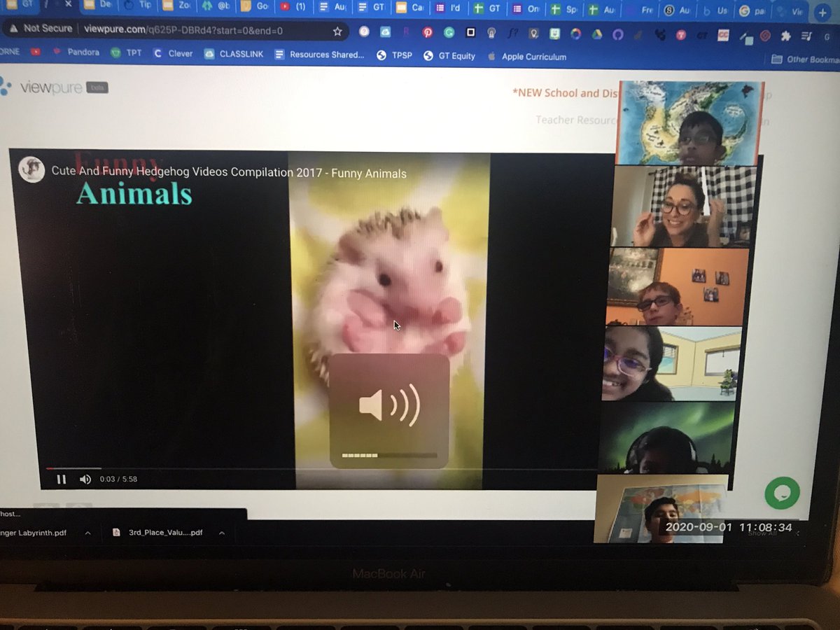This screenshot has width=840, height=630.
Task: Bookmark this page with the star icon
Action: (337, 31)
